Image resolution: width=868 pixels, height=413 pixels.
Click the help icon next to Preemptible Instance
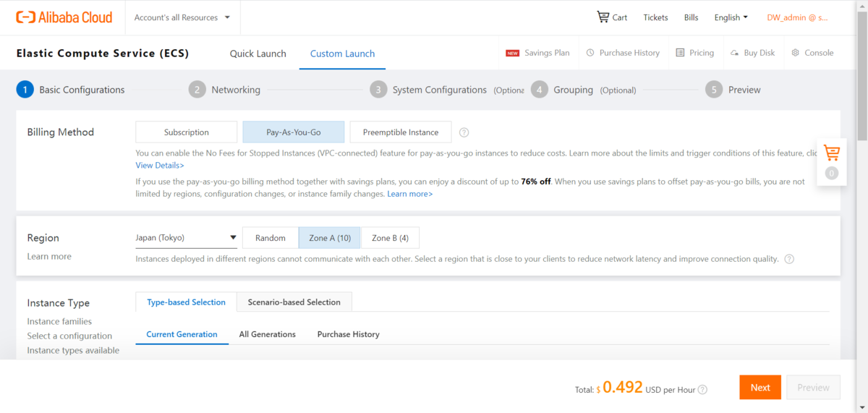[464, 132]
